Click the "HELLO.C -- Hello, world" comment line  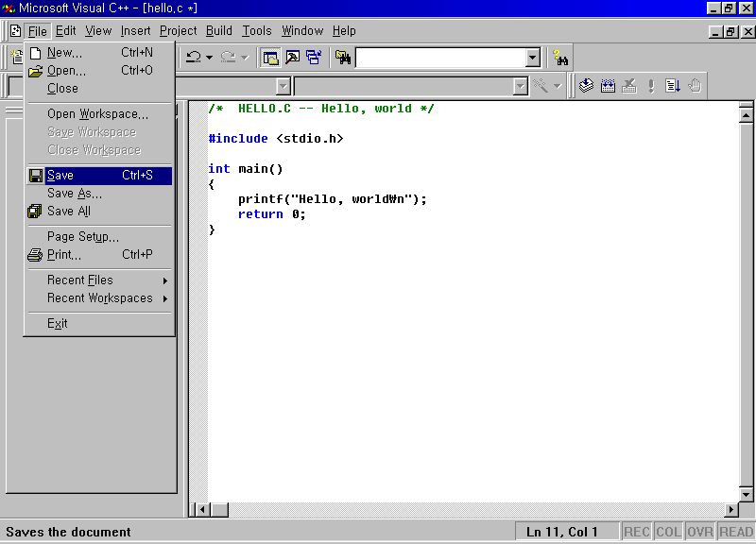(321, 109)
